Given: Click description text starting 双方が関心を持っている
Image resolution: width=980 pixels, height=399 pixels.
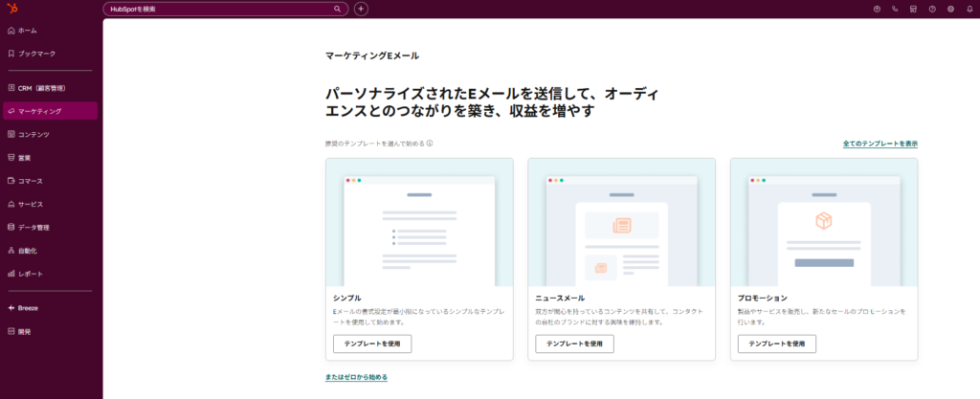Looking at the screenshot, I should [x=619, y=317].
